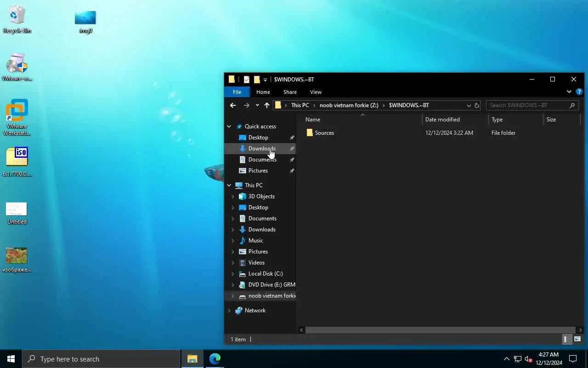The height and width of the screenshot is (368, 588).
Task: Expand the Network tree node
Action: [229, 310]
